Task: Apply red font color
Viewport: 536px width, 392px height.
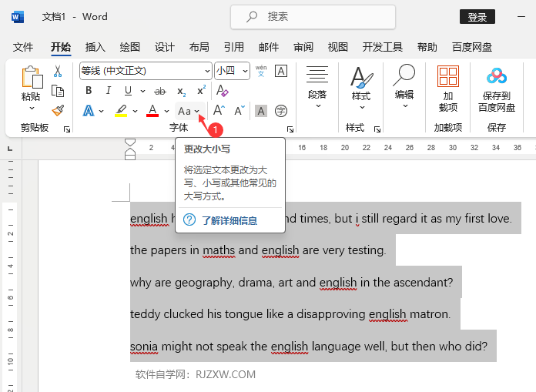Action: [152, 111]
